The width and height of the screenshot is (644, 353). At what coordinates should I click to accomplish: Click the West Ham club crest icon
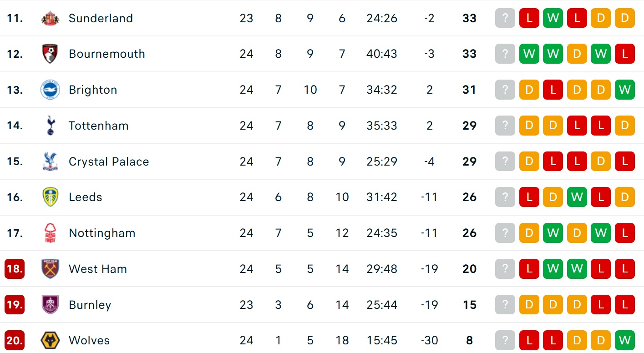[50, 269]
